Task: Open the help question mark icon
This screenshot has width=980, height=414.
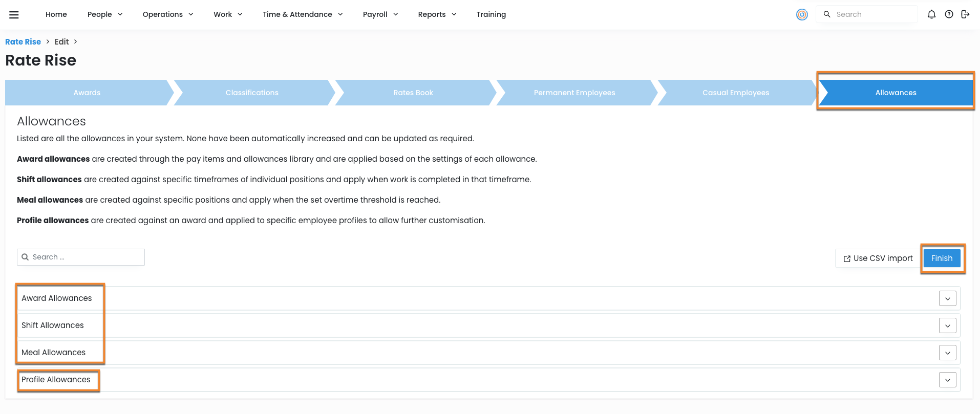Action: (x=949, y=14)
